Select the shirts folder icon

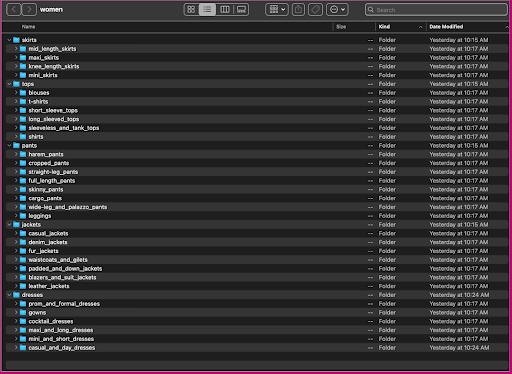click(x=23, y=137)
